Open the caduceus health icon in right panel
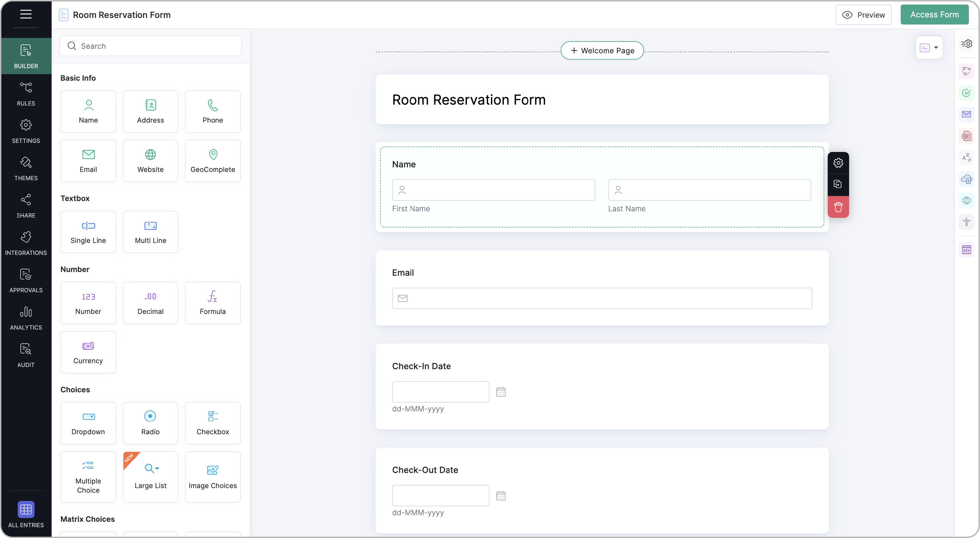The height and width of the screenshot is (538, 980). point(967,222)
